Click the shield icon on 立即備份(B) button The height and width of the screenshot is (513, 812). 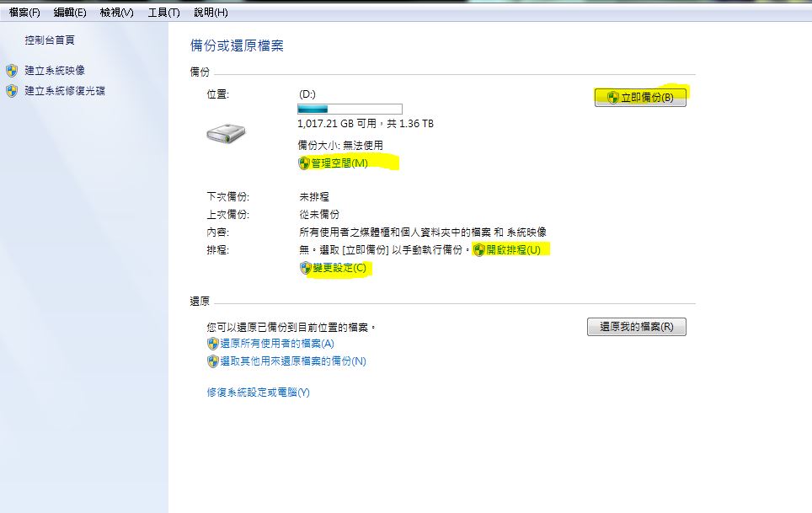(612, 98)
